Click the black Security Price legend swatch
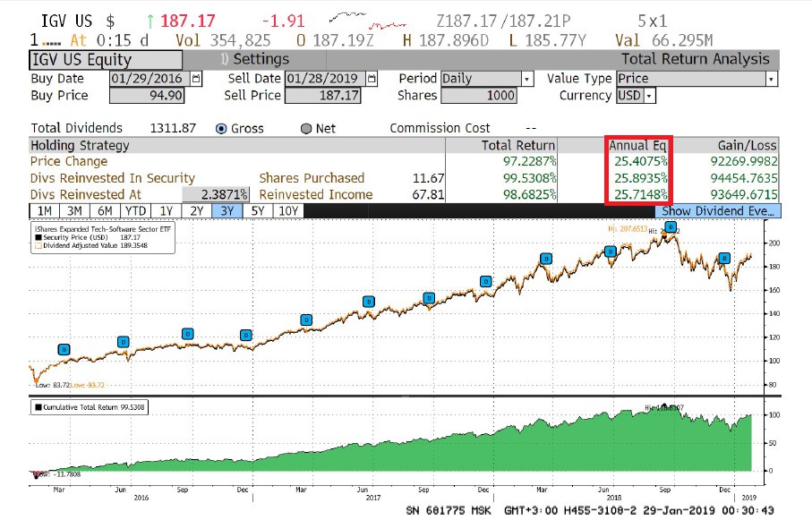812x520 pixels. click(38, 237)
